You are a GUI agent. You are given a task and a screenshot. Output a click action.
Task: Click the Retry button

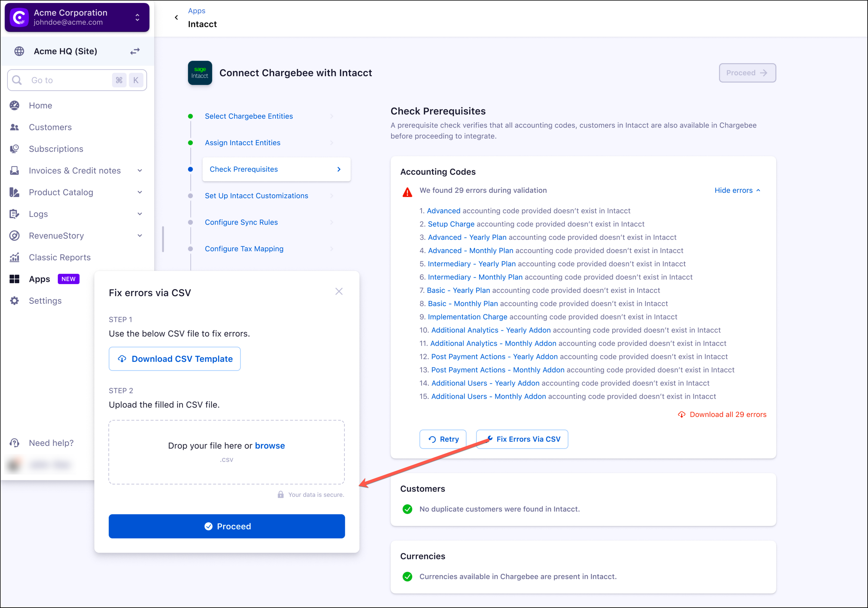(443, 439)
